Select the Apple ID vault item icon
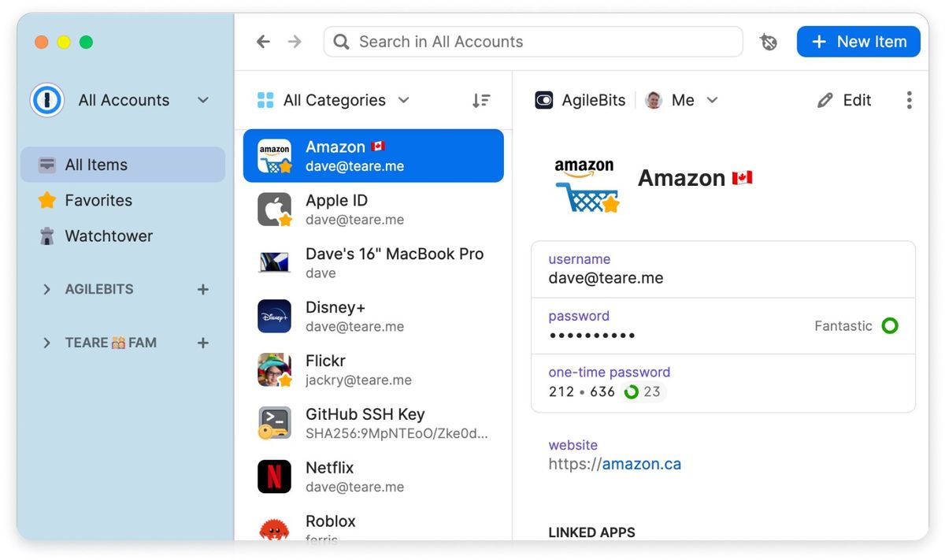This screenshot has width=945, height=560. [273, 209]
